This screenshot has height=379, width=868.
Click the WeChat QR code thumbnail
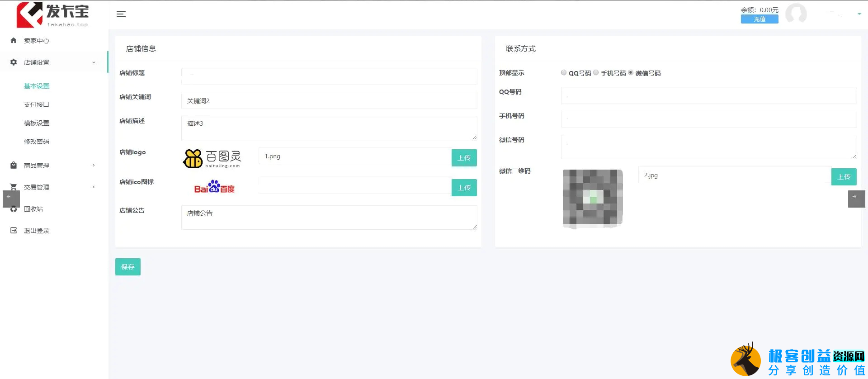pyautogui.click(x=592, y=198)
